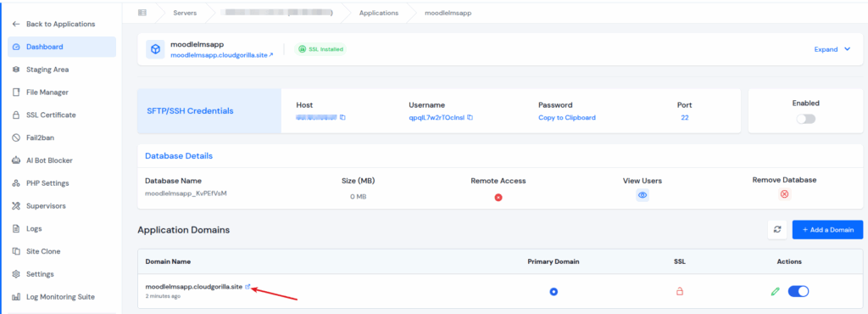868x314 pixels.
Task: Click the SFTP/SSH Credentials heading
Action: (x=189, y=111)
